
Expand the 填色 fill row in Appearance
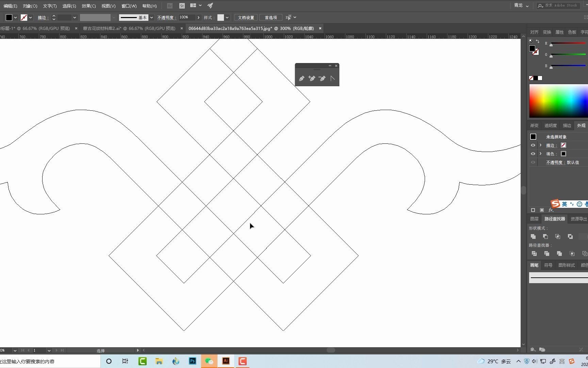click(x=541, y=154)
